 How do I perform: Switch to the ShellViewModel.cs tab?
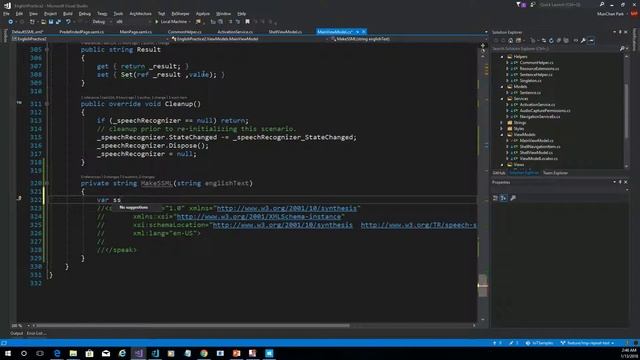pos(285,31)
